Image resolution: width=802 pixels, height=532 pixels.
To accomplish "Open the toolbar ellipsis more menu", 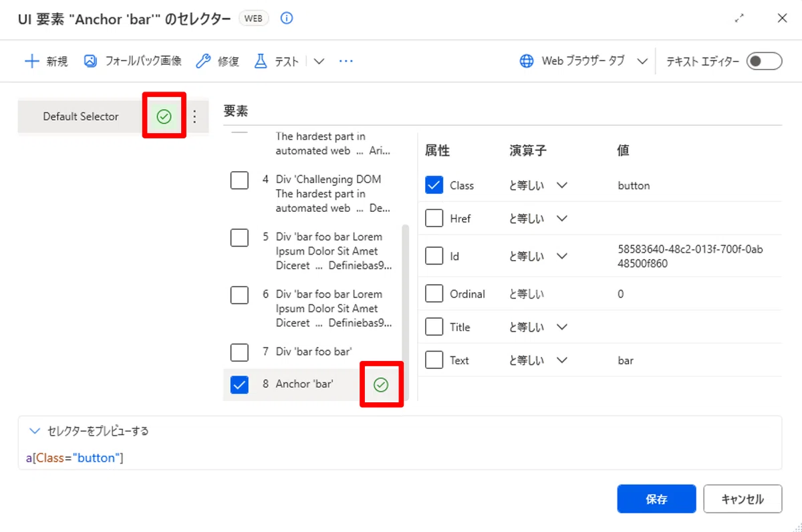I will point(346,61).
